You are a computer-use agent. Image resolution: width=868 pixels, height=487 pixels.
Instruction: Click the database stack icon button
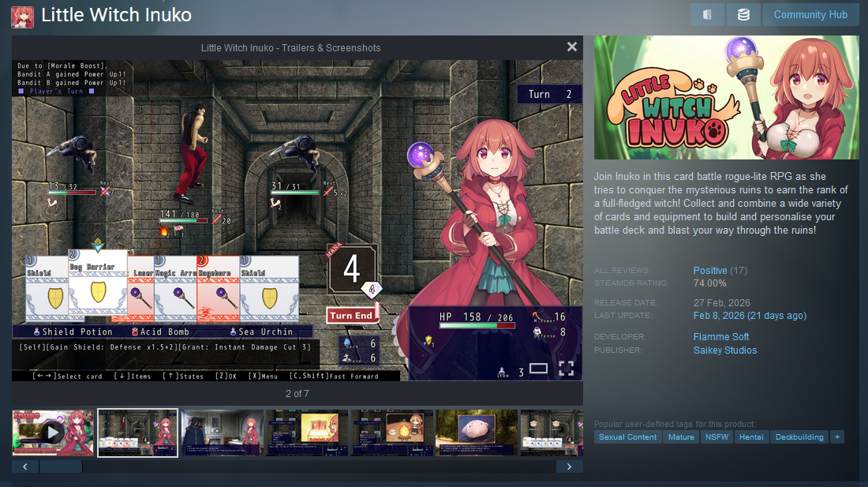(x=743, y=15)
